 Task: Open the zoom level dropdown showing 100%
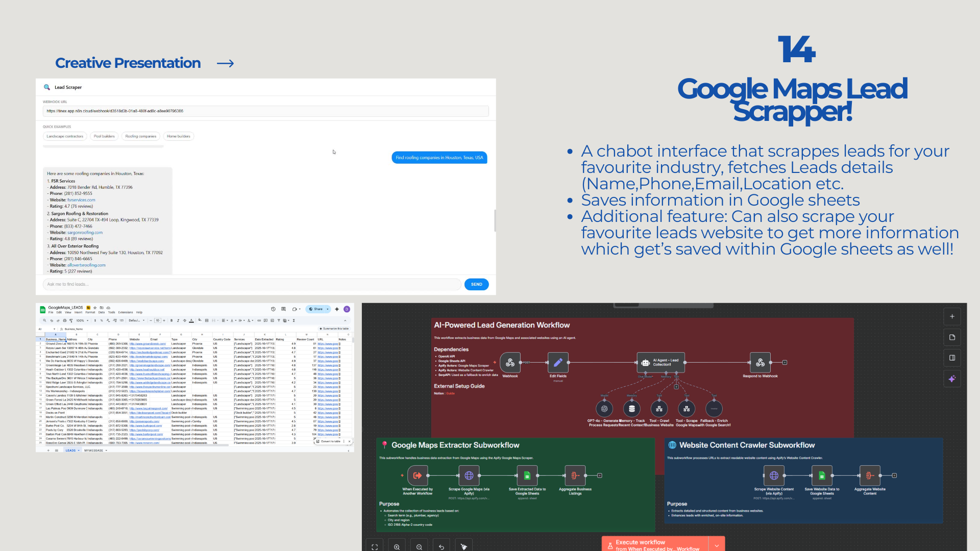[x=82, y=321]
